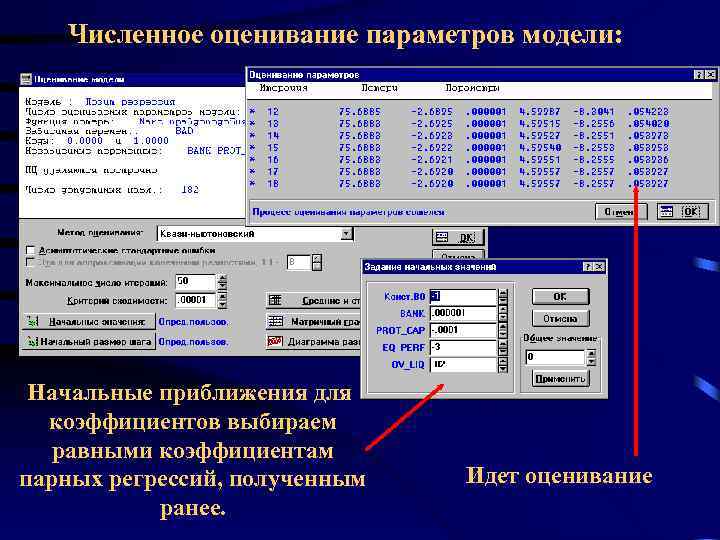Click the model estimation window title icon

[26, 79]
